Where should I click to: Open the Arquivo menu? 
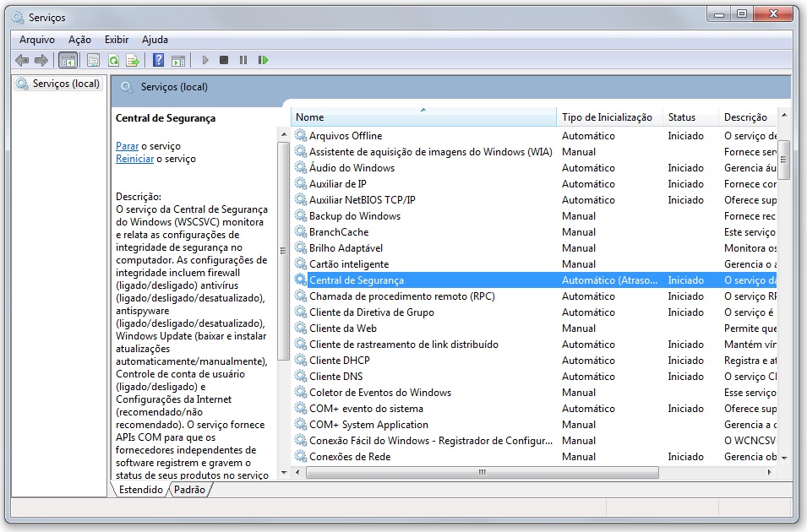[37, 40]
